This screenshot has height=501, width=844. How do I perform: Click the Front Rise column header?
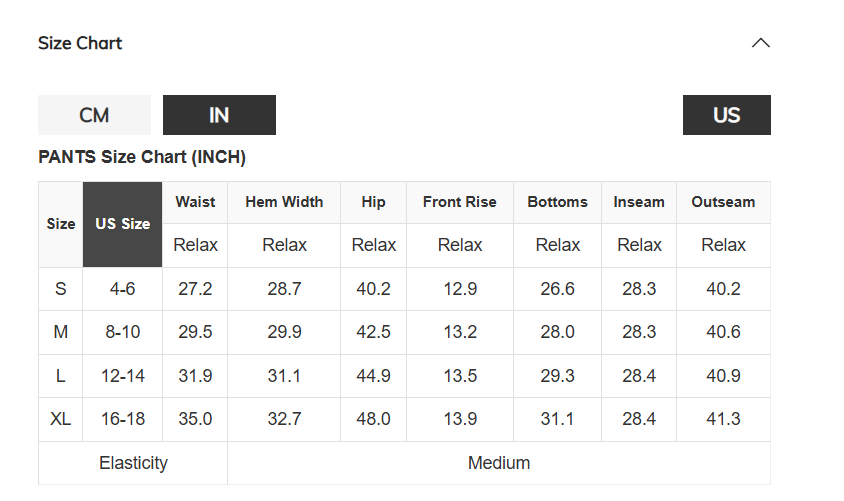tap(460, 202)
